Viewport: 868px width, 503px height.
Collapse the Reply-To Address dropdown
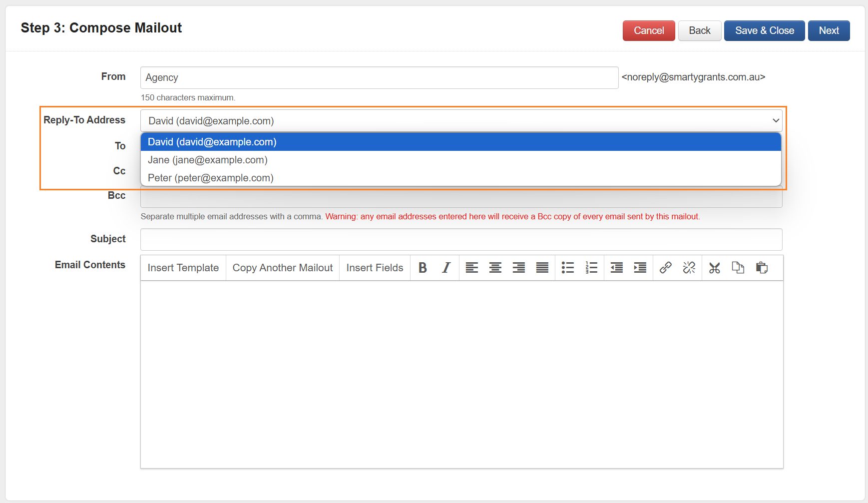point(776,120)
